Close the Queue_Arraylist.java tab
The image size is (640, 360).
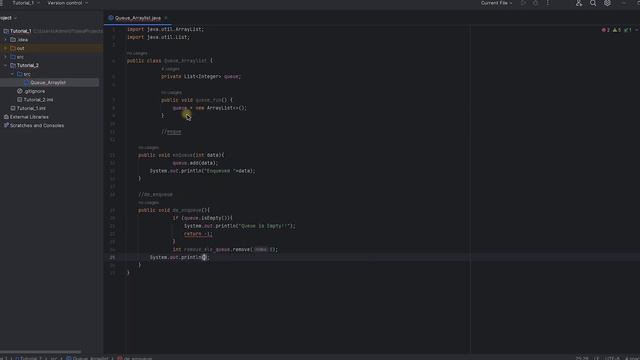pos(166,18)
